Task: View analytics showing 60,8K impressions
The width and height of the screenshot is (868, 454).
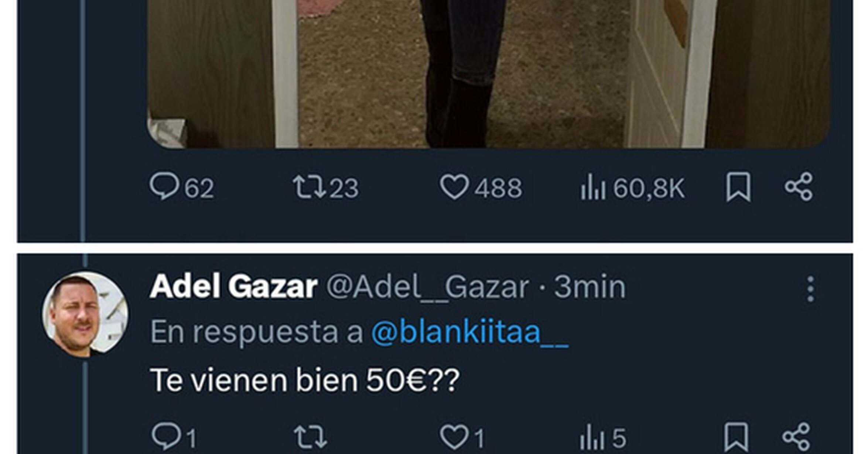Action: coord(632,187)
